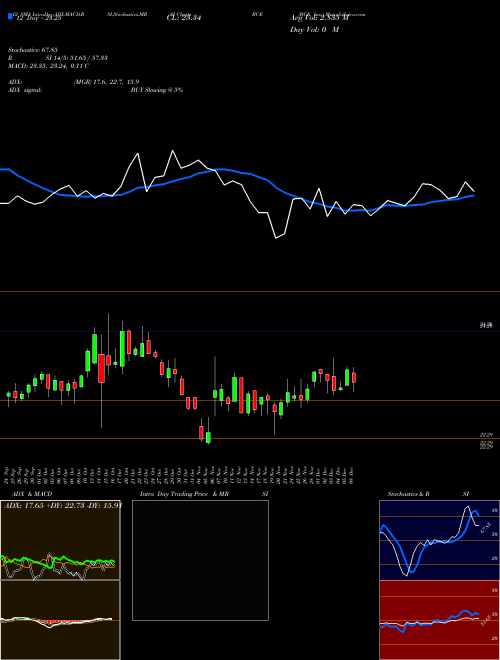
Task: Click the 'BUY Slowing @ 5%' signal text
Action: (x=157, y=90)
